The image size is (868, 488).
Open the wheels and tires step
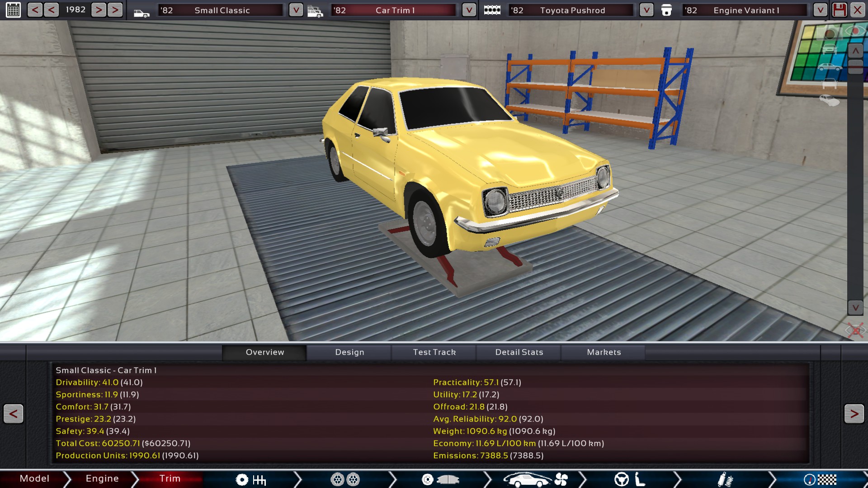tap(345, 479)
